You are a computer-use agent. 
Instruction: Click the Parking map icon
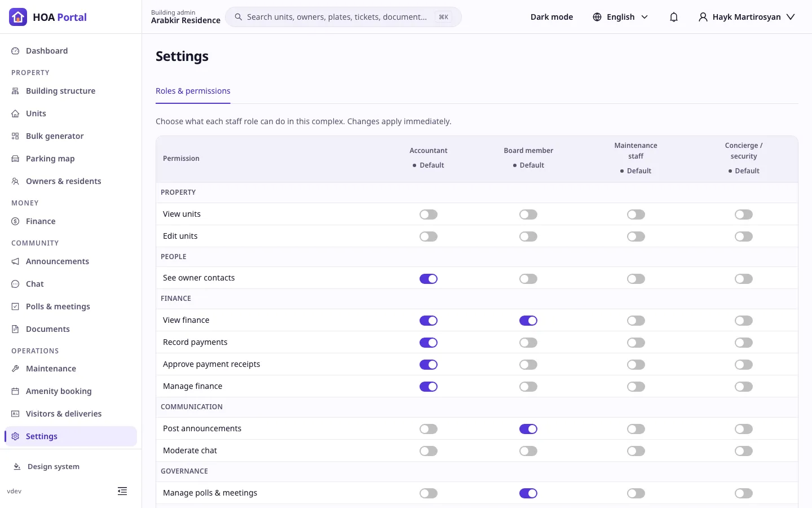(15, 159)
